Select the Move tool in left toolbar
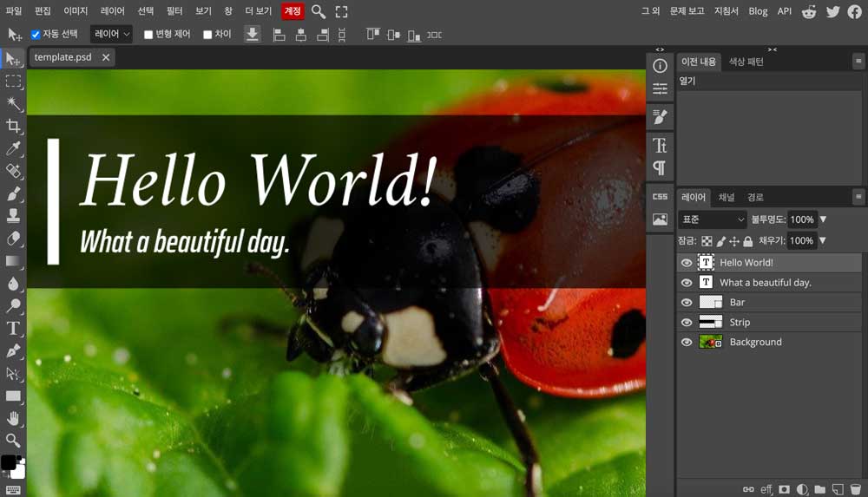868x497 pixels. [x=13, y=59]
